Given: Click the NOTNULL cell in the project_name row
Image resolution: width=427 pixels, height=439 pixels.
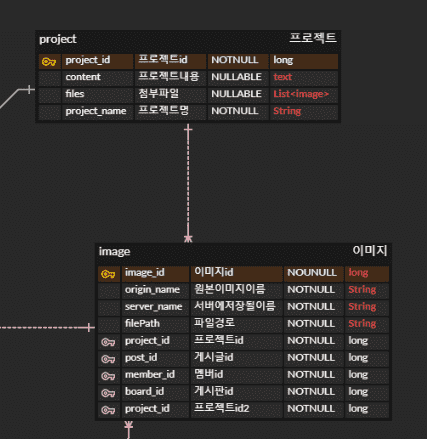Looking at the screenshot, I should coord(238,112).
